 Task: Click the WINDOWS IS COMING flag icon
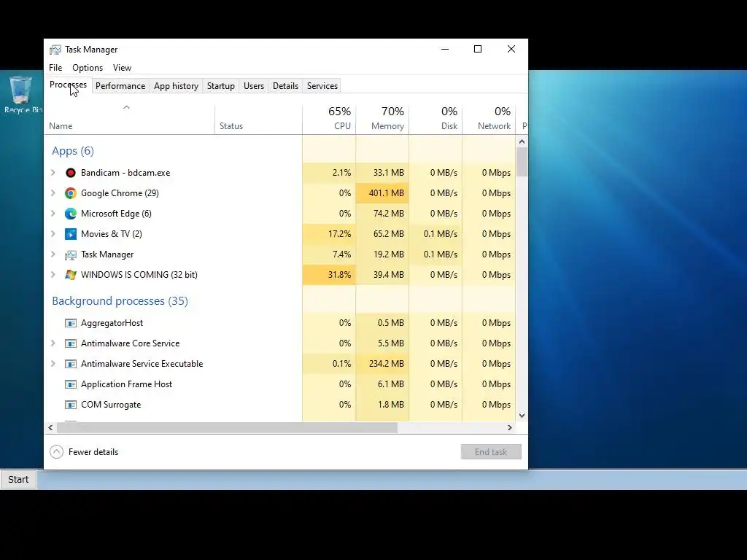71,275
